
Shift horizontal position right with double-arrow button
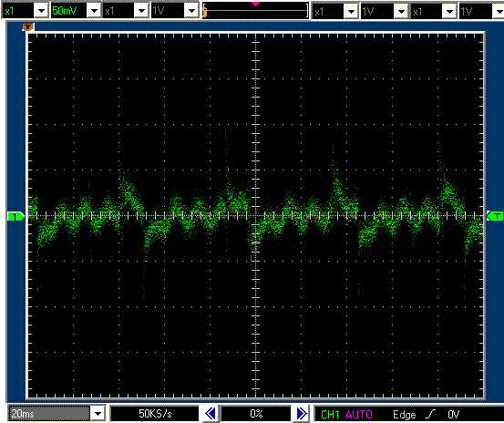click(x=302, y=413)
